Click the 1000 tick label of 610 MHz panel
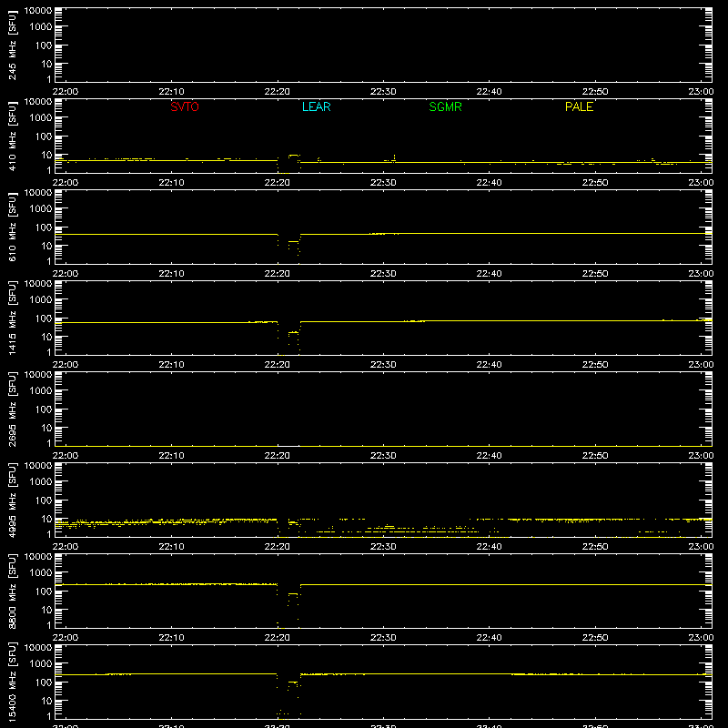The height and width of the screenshot is (728, 728). coord(41,209)
